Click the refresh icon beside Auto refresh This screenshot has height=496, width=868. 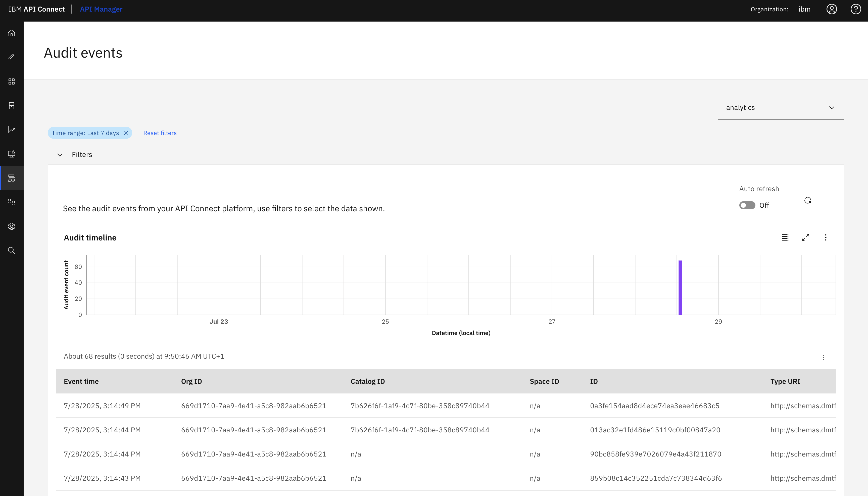(x=807, y=200)
